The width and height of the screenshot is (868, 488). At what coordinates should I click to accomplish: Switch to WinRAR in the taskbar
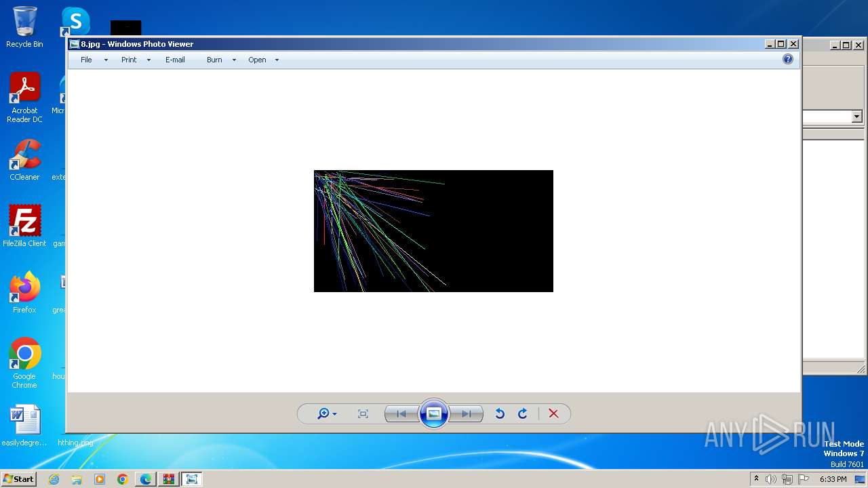(x=169, y=479)
